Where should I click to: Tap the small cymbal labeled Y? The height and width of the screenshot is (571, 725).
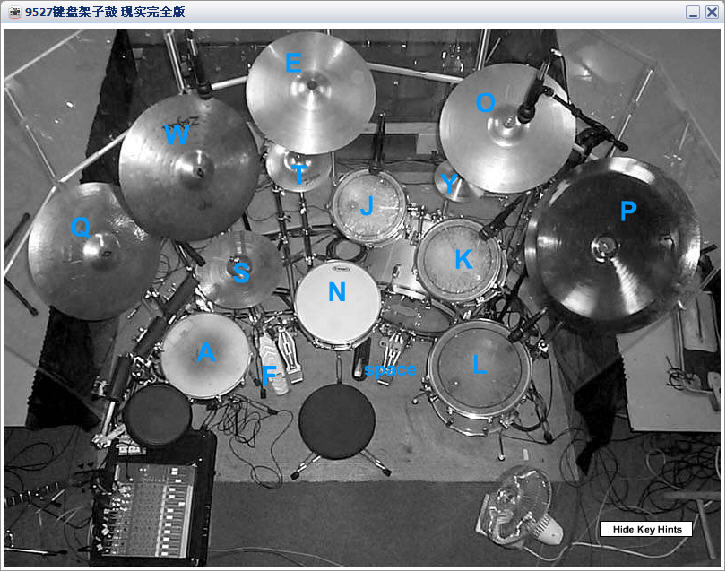click(451, 183)
